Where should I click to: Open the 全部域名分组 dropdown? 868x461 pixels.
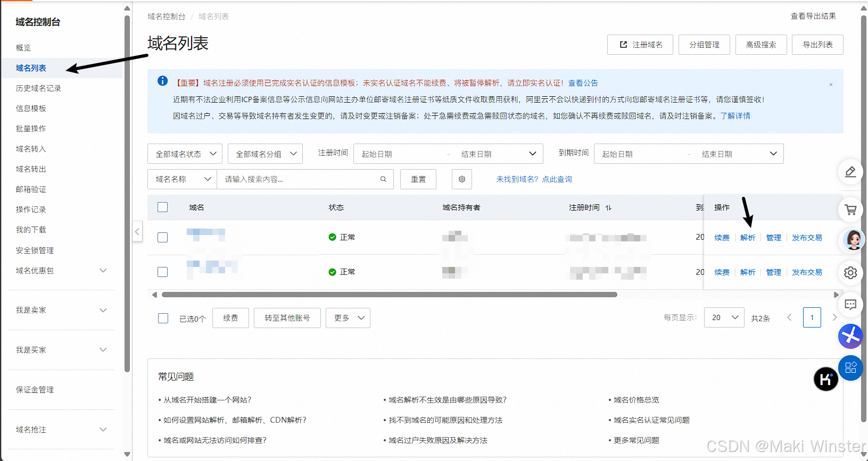265,154
